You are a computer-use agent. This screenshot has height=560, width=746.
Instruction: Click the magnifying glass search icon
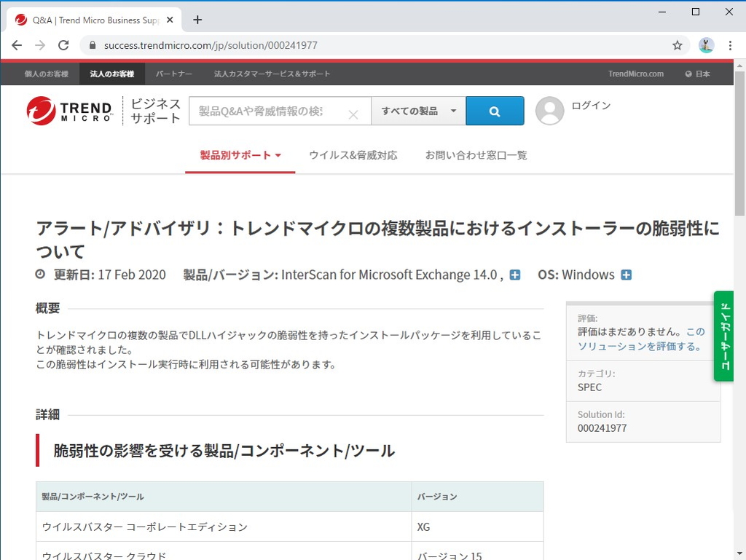[495, 111]
